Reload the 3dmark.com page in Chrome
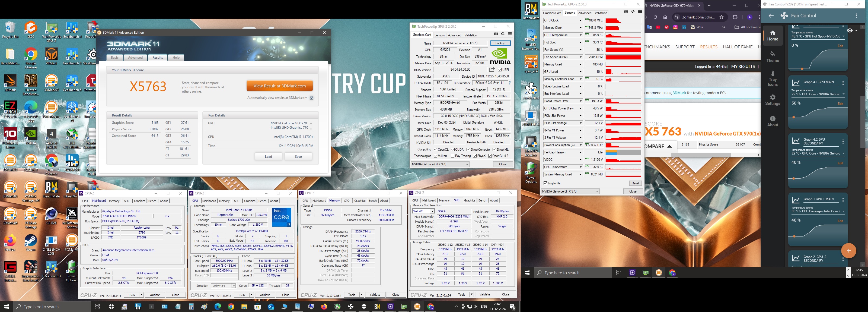The image size is (868, 312). (x=655, y=17)
